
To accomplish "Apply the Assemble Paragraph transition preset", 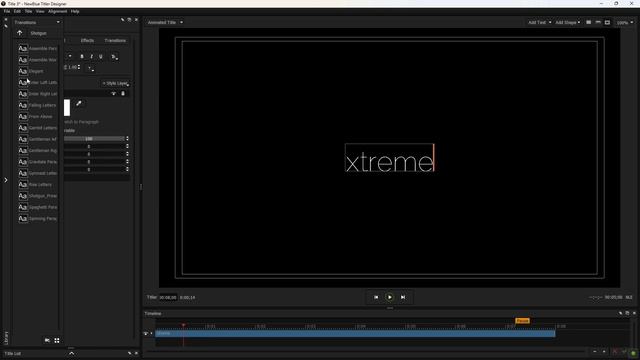I will pos(38,49).
